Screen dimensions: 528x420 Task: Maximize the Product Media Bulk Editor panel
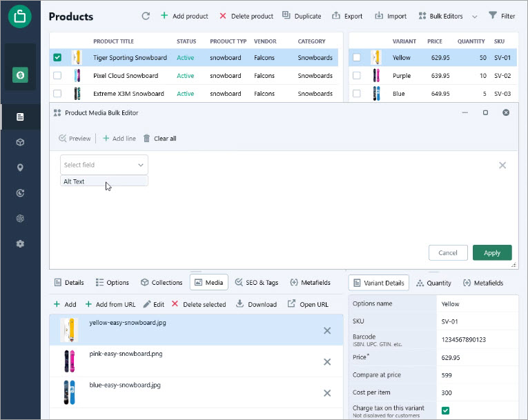click(x=485, y=112)
